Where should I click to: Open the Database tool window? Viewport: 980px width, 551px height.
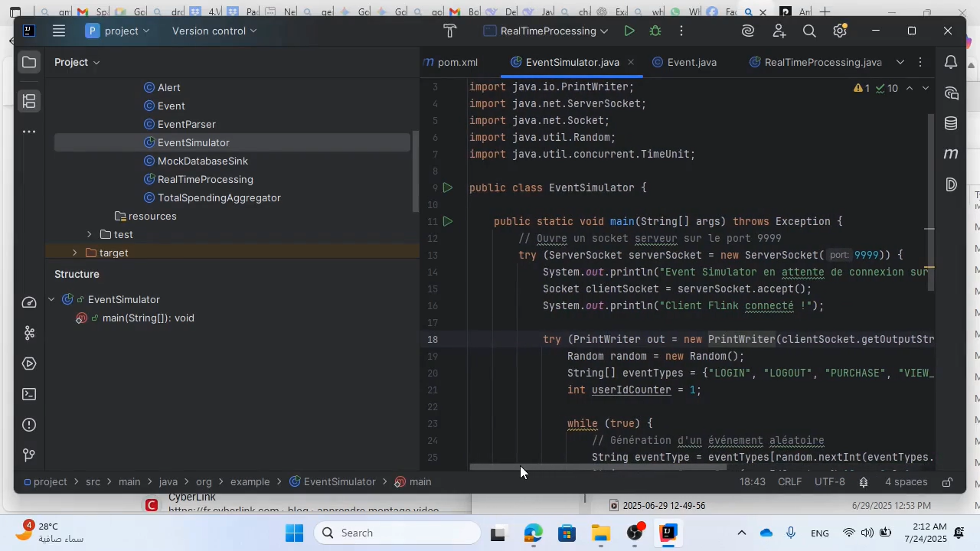(951, 123)
